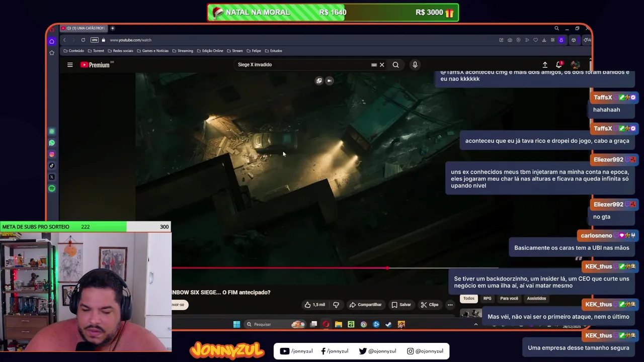The image size is (644, 362).
Task: Like the video with 1,5 mil
Action: (314, 305)
